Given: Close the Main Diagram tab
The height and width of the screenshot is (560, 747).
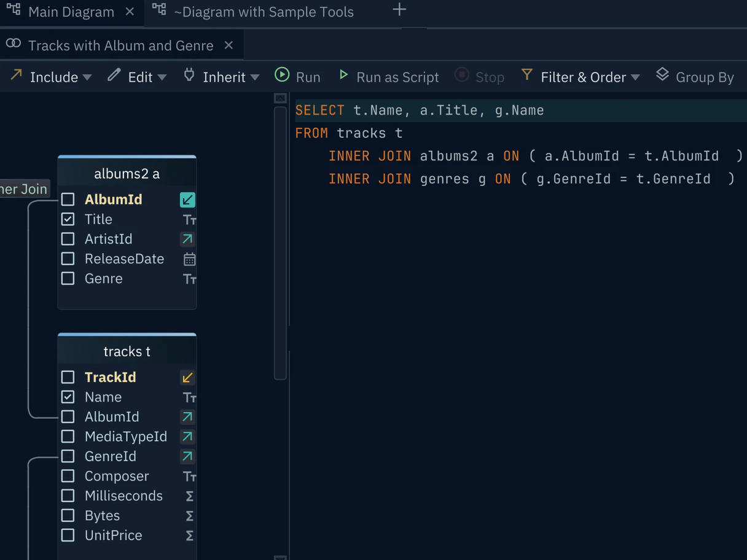Looking at the screenshot, I should point(130,11).
